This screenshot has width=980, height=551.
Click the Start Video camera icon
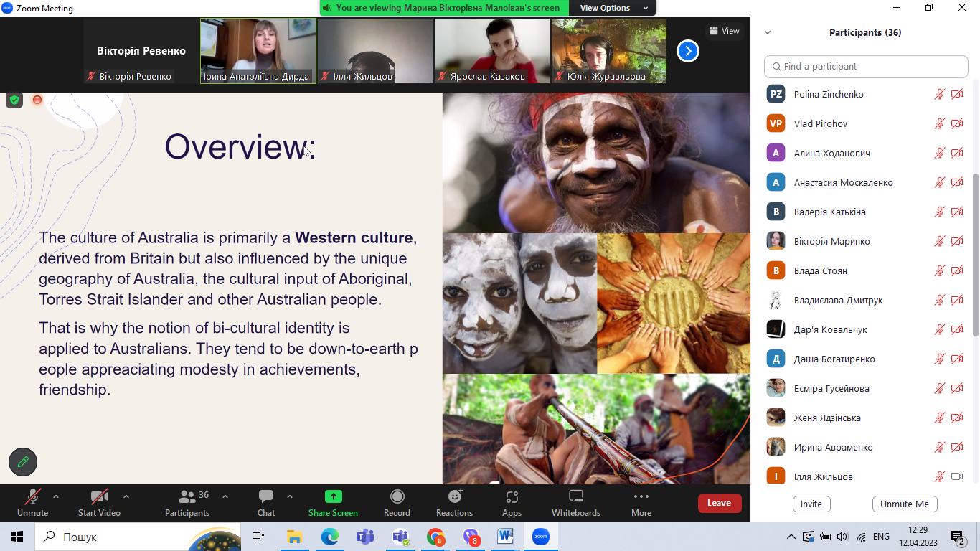(x=99, y=496)
